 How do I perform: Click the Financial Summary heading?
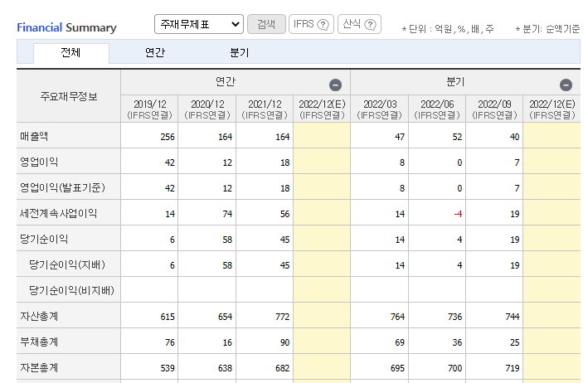[66, 27]
